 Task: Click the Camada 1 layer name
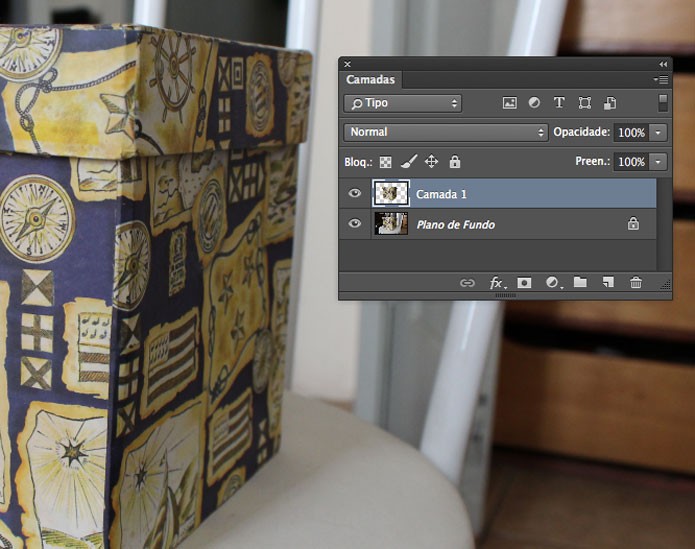(441, 195)
